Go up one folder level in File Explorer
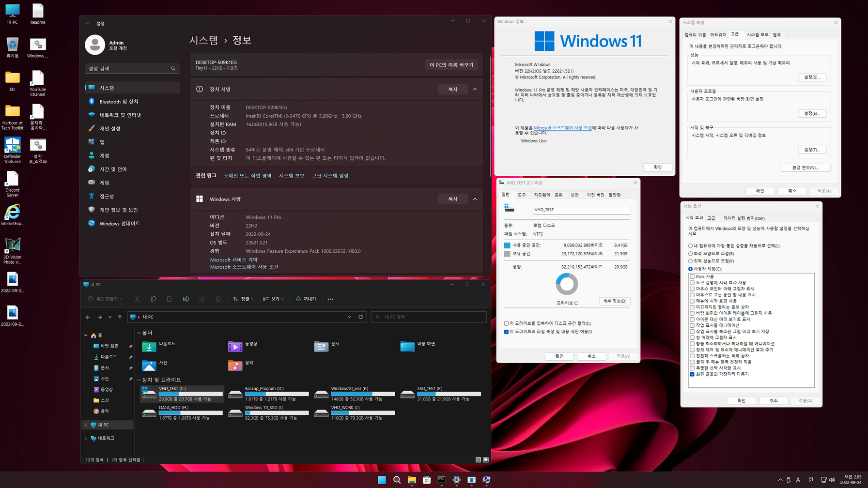Screen dimensions: 868x488 coord(120,317)
